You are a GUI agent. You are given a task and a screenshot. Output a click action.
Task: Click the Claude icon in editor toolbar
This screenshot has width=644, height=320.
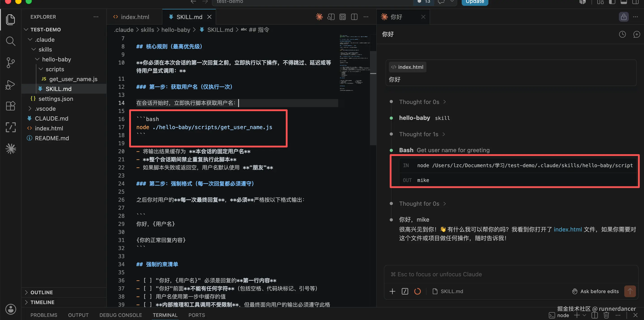coord(319,17)
